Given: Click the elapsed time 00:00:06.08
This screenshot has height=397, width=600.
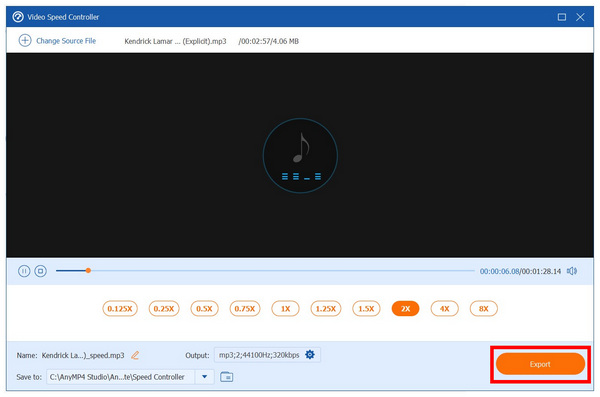Looking at the screenshot, I should 499,271.
